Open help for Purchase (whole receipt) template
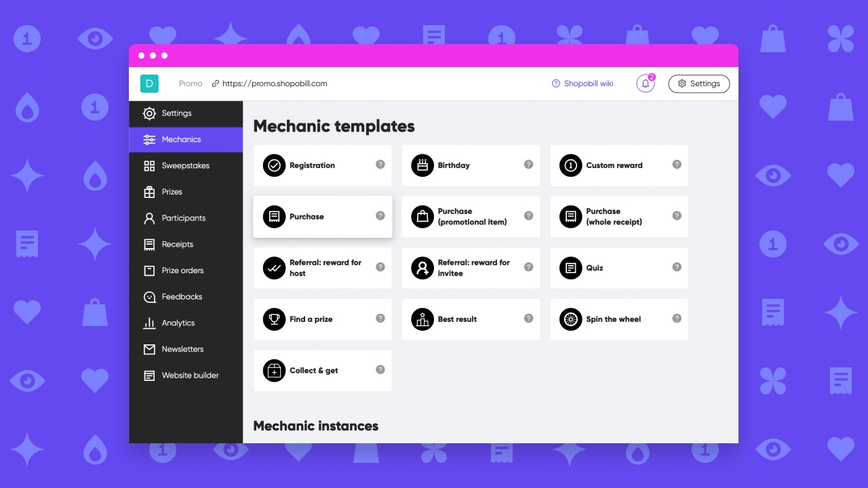Viewport: 868px width, 488px height. (677, 216)
